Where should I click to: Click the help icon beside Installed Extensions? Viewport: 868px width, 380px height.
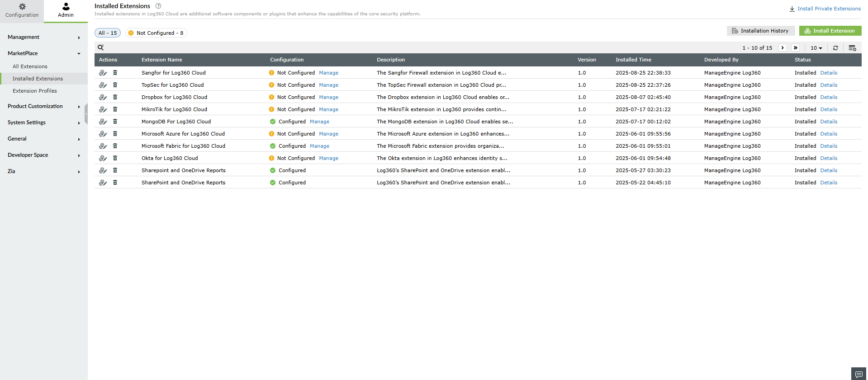(158, 6)
